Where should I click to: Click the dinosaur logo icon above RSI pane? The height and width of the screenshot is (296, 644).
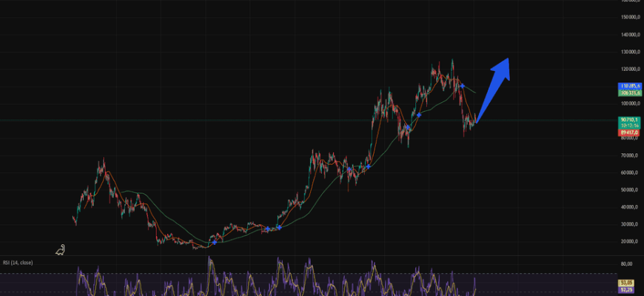tap(61, 250)
